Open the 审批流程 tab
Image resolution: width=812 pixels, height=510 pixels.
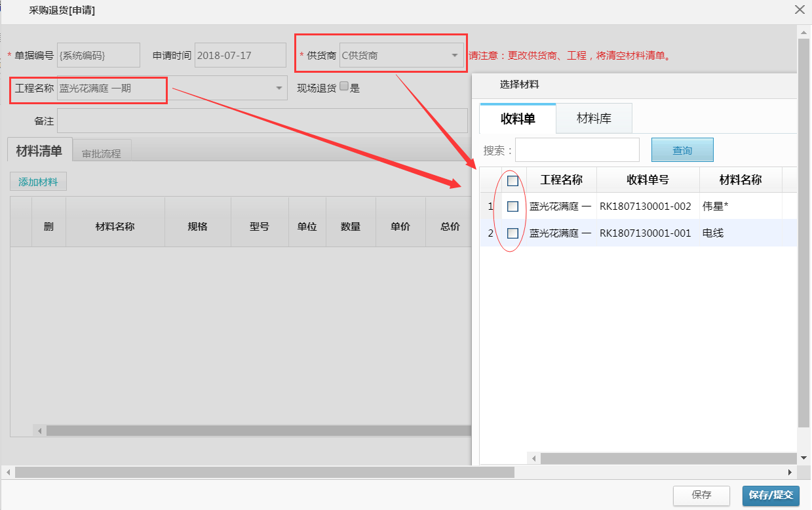pos(102,153)
